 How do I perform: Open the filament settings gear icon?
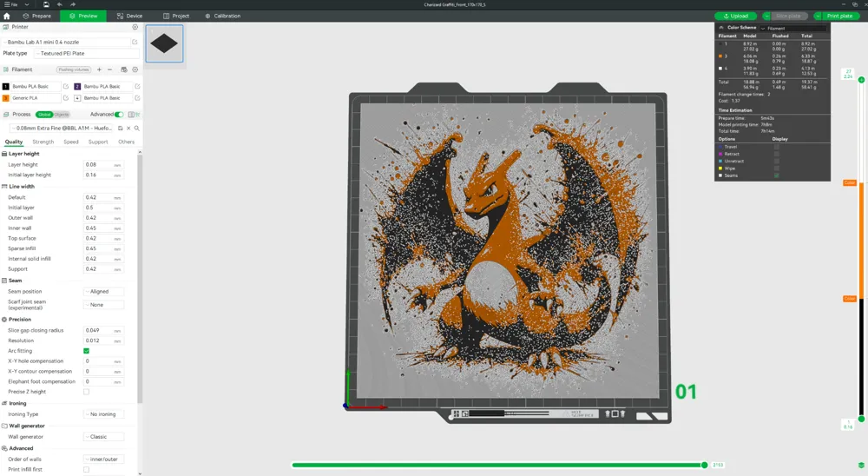[135, 69]
